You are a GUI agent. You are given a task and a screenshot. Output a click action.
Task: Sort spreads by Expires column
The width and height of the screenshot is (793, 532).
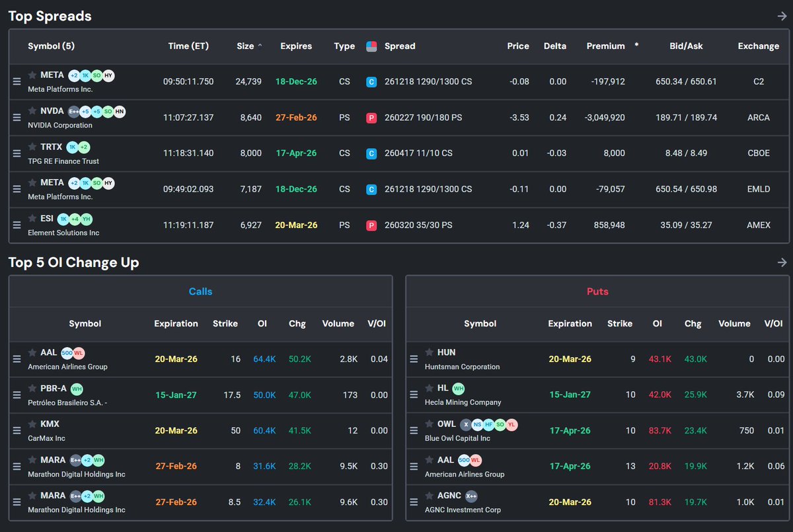click(x=296, y=46)
